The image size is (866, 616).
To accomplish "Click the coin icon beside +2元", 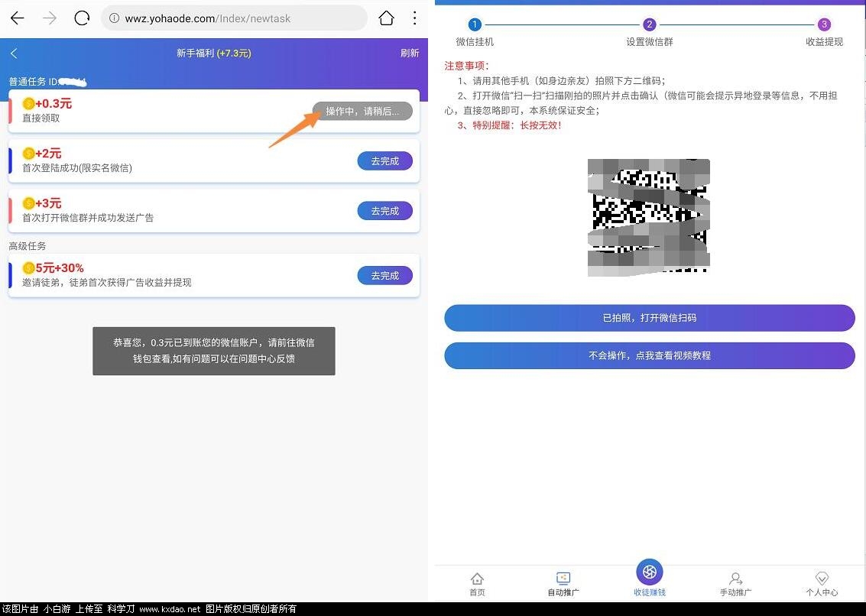I will (x=29, y=153).
